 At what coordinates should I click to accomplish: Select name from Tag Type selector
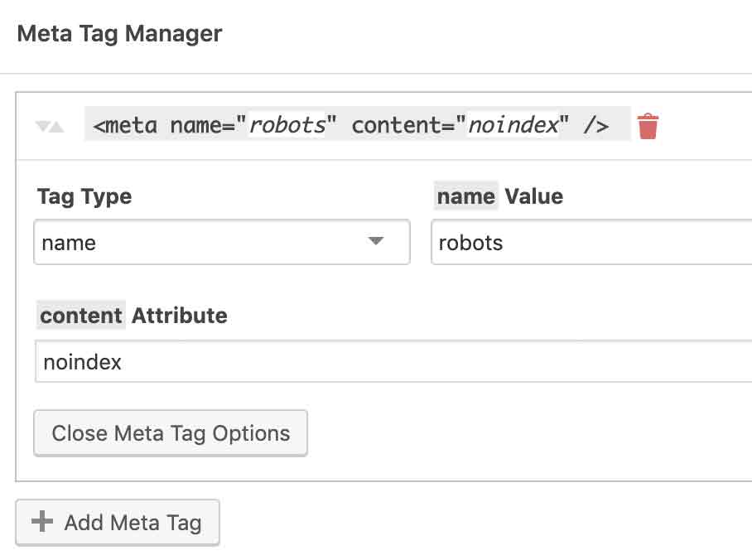pyautogui.click(x=221, y=242)
